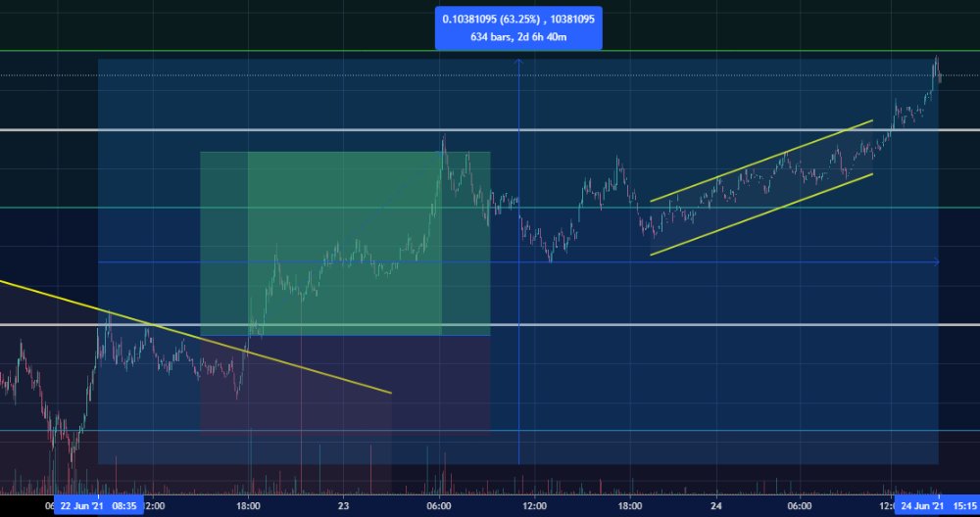Screen dimensions: 980x517
Task: Click the '634 bars, 2d 6h 40m' text
Action: point(518,37)
